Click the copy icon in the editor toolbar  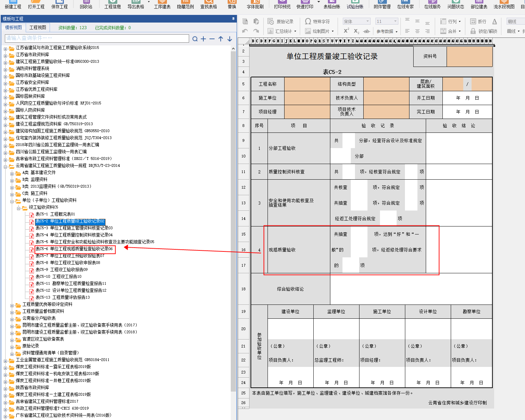[x=245, y=22]
